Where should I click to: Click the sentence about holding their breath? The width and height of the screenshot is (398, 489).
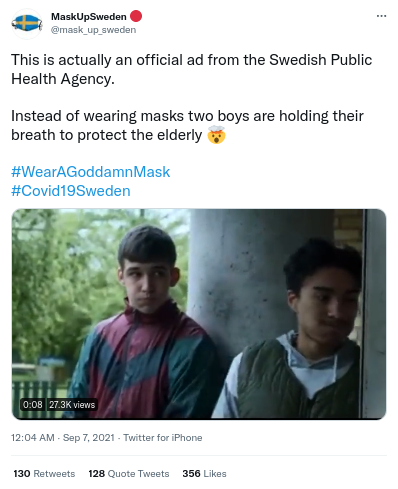click(187, 125)
